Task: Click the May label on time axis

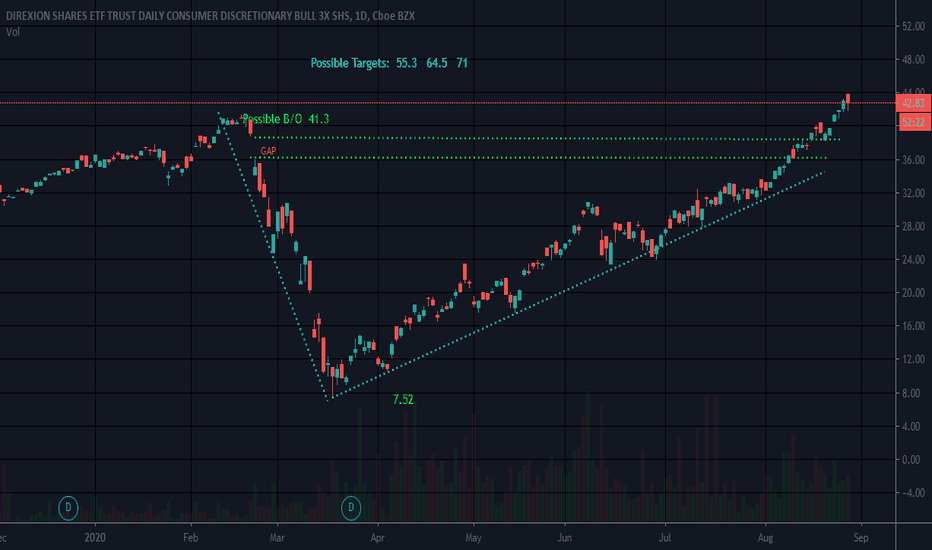Action: [473, 538]
